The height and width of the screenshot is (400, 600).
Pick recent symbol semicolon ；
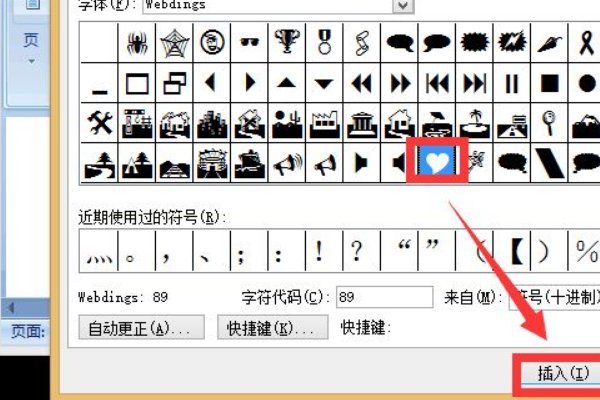click(x=249, y=251)
